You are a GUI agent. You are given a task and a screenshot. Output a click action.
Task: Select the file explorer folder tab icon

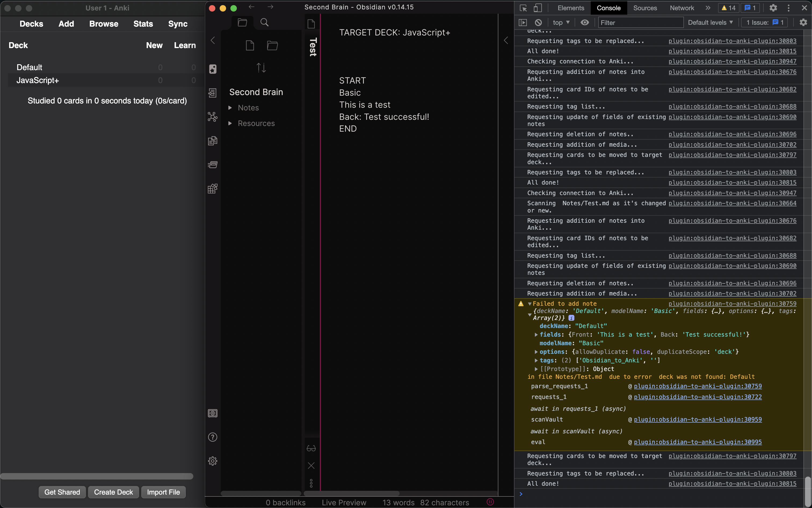[242, 23]
